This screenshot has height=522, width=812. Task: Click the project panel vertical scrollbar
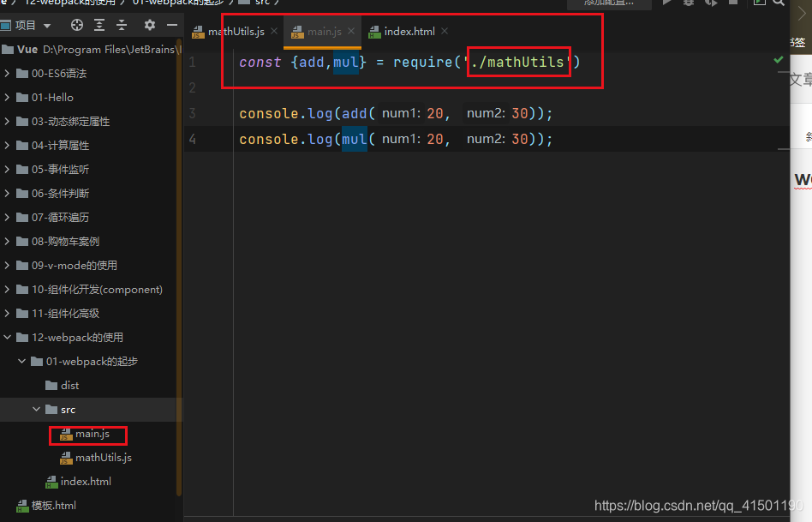(179, 267)
